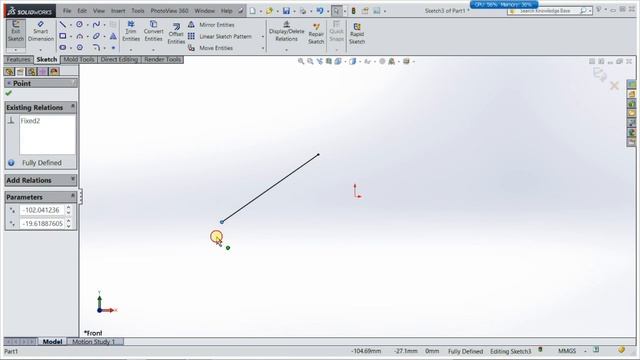This screenshot has width=640, height=360.
Task: Click the Exit Sketch button
Action: point(16,31)
